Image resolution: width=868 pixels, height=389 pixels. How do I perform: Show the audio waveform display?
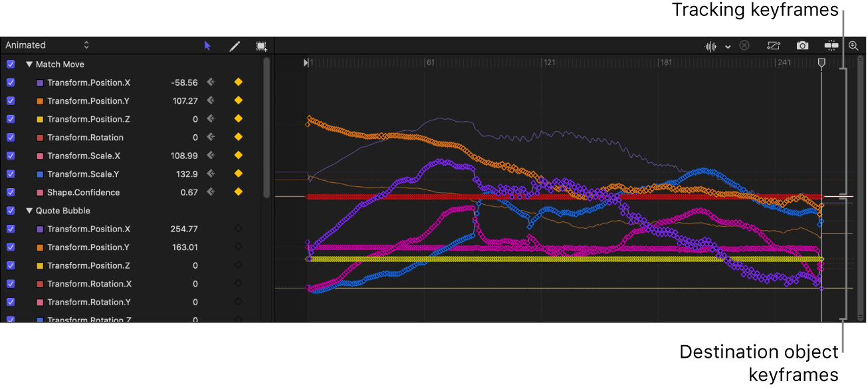click(x=710, y=46)
